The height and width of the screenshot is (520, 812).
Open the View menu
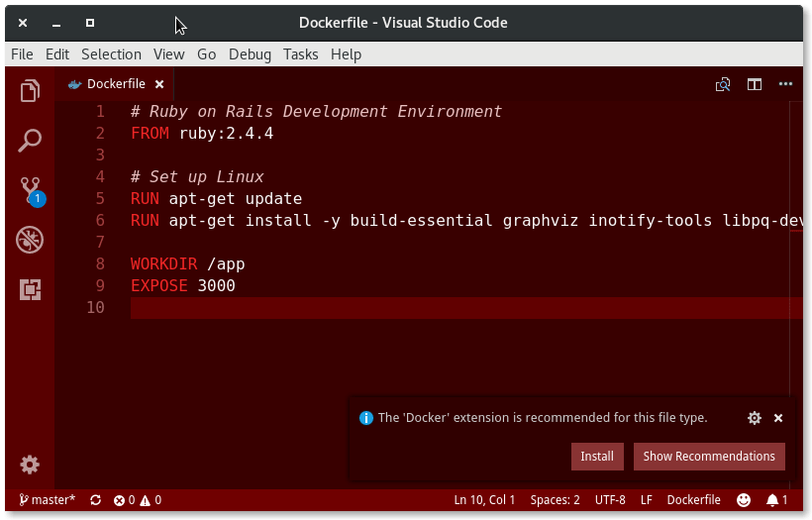click(168, 54)
